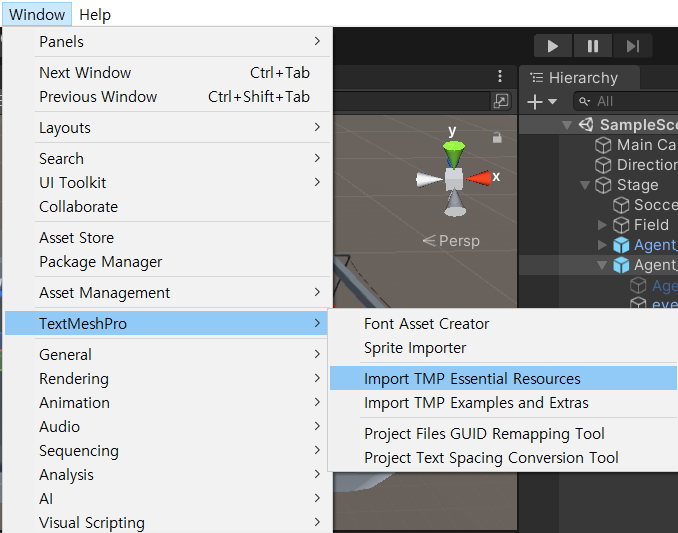Click the white left cone of the gizmo
This screenshot has width=678, height=533.
click(x=429, y=179)
